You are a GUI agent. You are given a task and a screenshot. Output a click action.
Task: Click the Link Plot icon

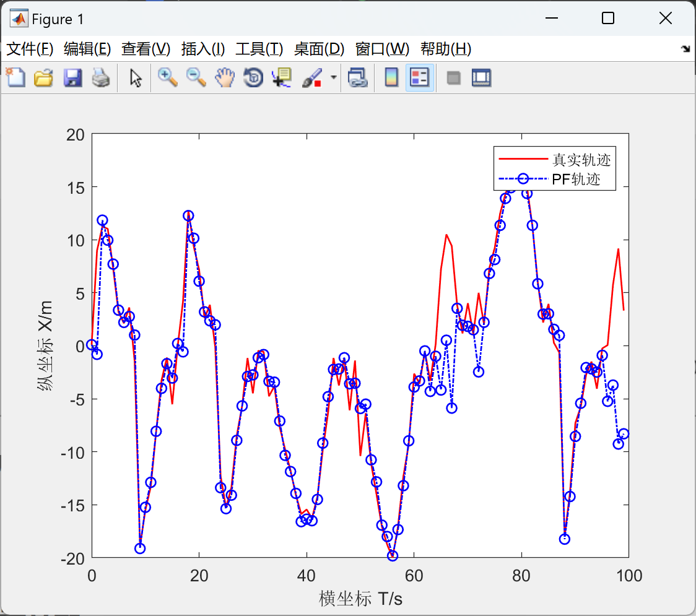point(358,77)
